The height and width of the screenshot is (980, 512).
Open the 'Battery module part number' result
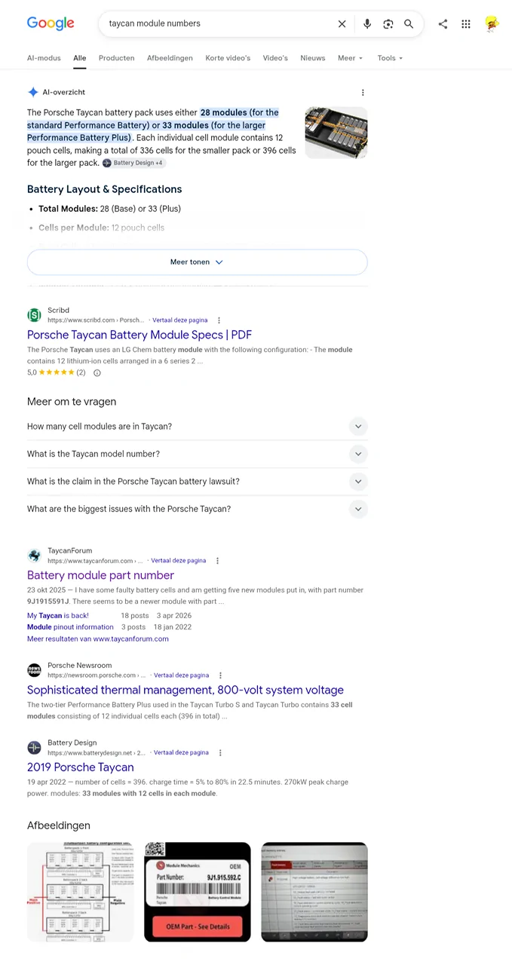click(100, 575)
